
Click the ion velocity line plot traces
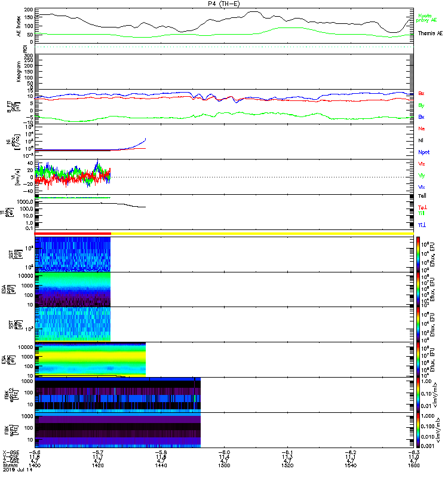[x=73, y=175]
